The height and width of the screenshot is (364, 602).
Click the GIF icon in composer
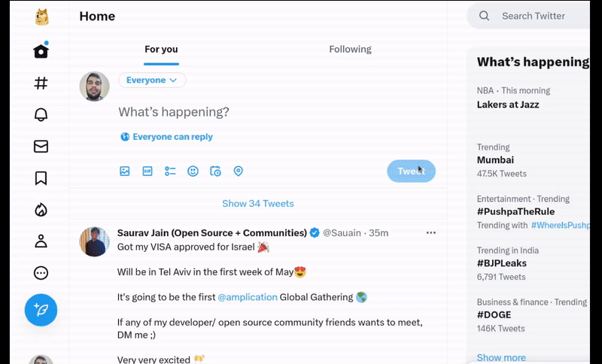[x=147, y=171]
